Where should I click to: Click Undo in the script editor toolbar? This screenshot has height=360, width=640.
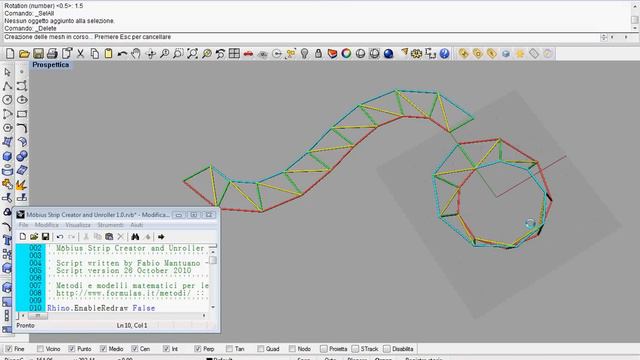(60, 237)
